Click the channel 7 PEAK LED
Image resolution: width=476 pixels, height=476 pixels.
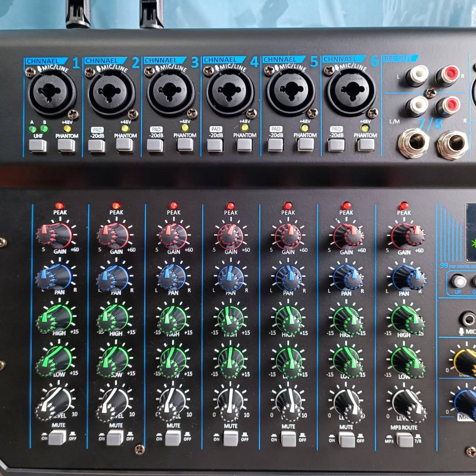click(x=402, y=206)
